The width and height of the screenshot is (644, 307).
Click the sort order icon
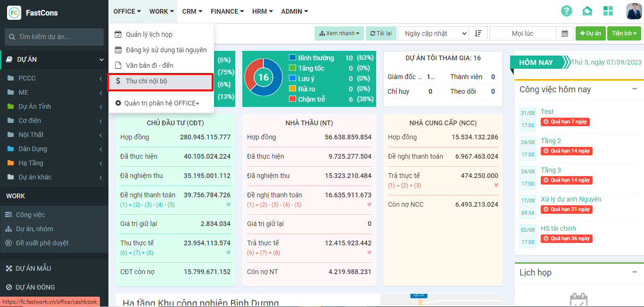(478, 33)
